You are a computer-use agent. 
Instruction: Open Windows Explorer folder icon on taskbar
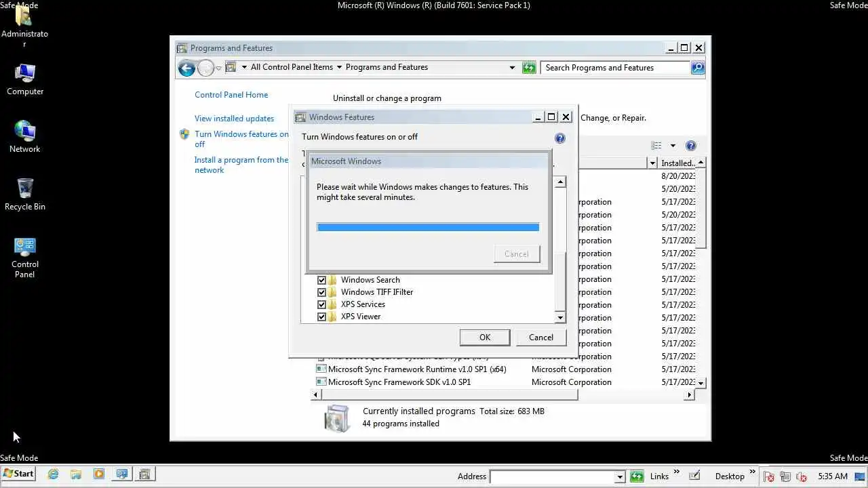pos(76,474)
